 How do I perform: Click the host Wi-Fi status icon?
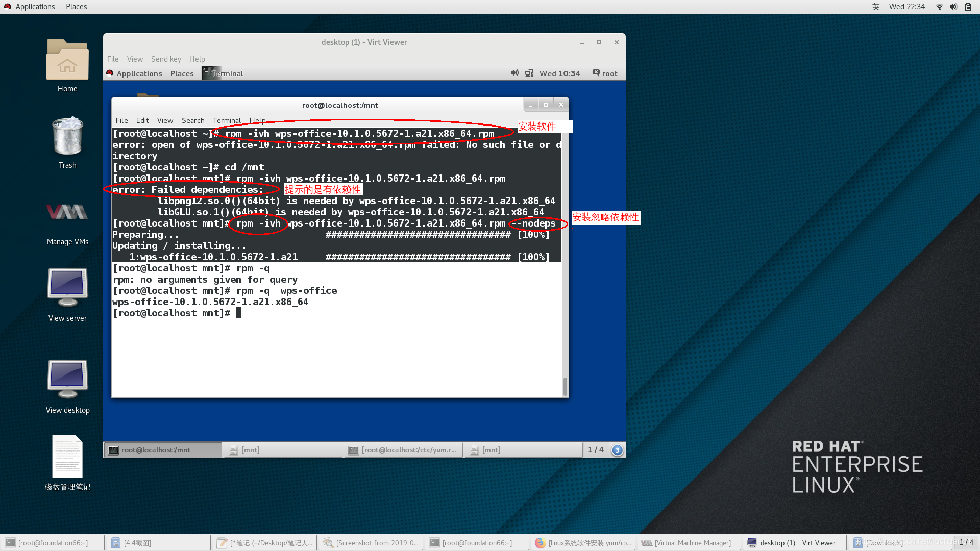point(939,7)
